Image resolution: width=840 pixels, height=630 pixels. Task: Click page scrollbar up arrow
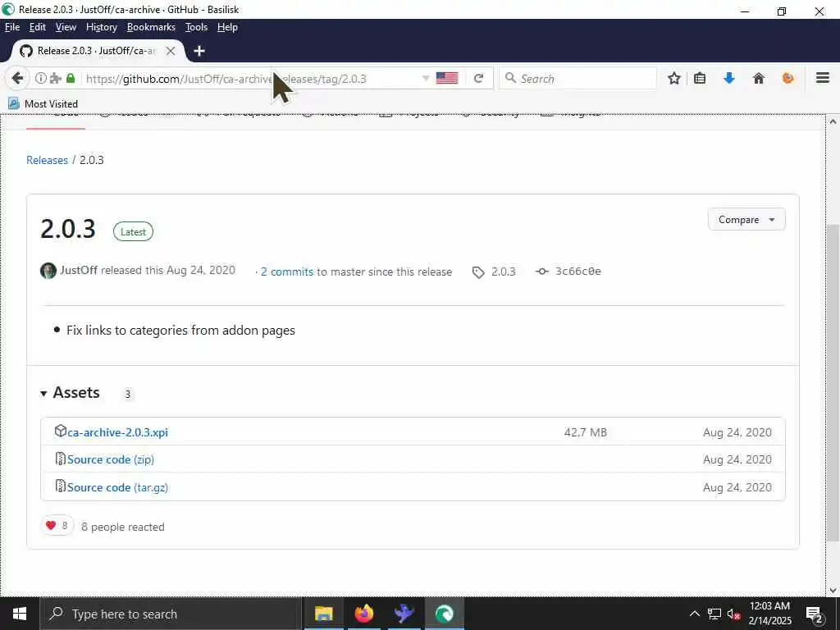pos(833,121)
